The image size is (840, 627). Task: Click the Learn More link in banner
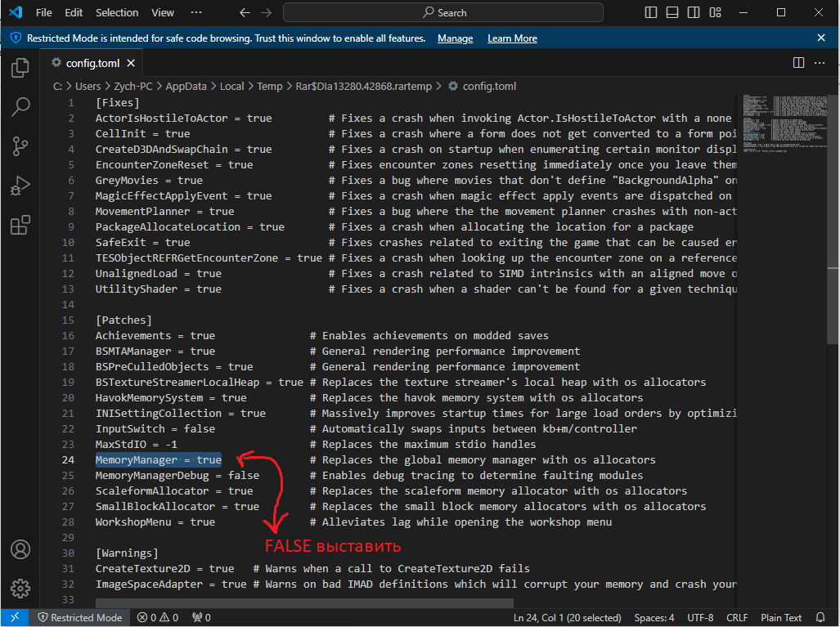(512, 38)
